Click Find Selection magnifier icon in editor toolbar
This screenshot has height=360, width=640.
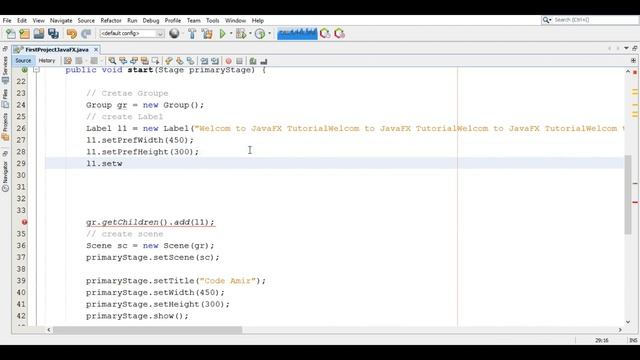(112, 61)
